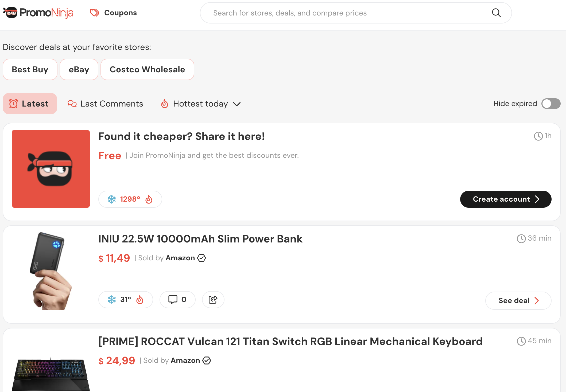This screenshot has width=566, height=392.
Task: Switch to the Latest tab
Action: click(x=30, y=104)
